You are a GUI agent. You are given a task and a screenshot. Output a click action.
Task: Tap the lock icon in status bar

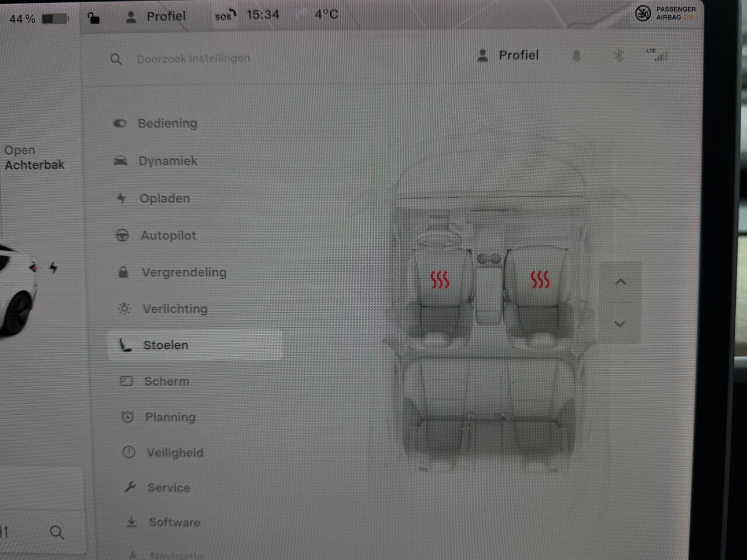pyautogui.click(x=93, y=17)
